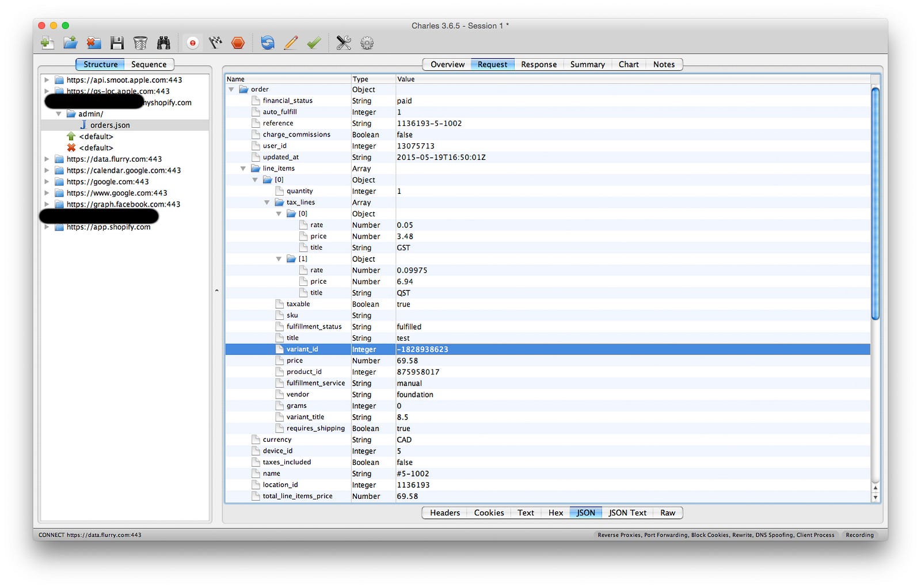Collapse the tax_lines array node
Viewport: 921px width, 588px height.
267,203
